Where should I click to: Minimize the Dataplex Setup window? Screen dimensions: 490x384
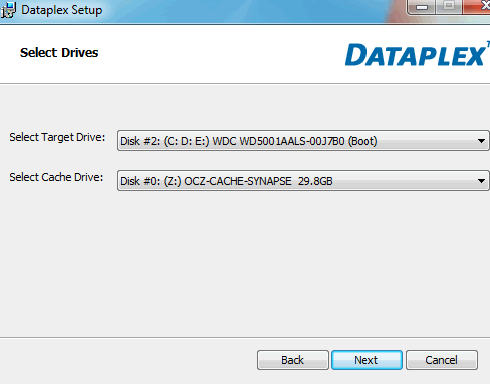422,7
